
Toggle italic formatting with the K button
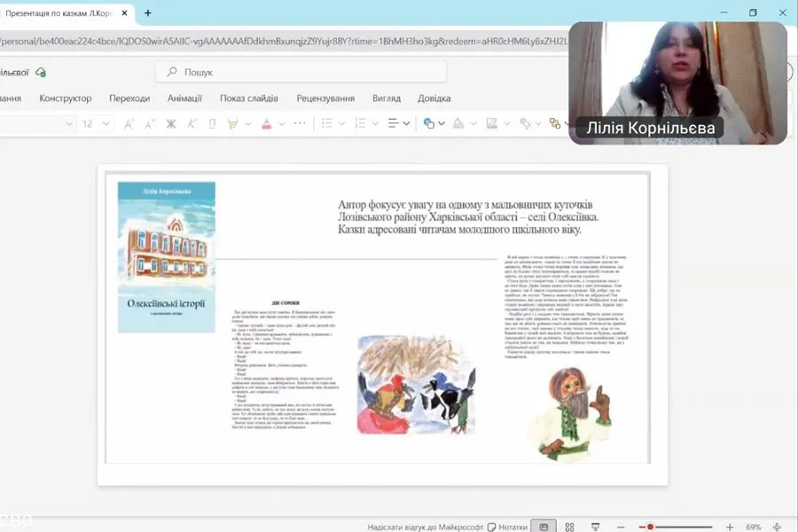[192, 124]
